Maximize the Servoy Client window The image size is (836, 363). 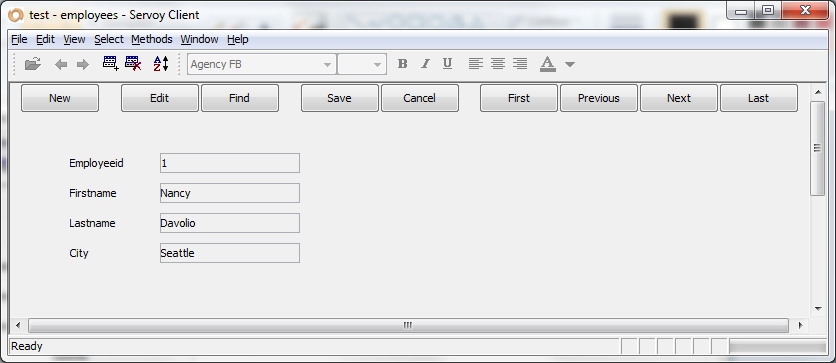[x=768, y=11]
